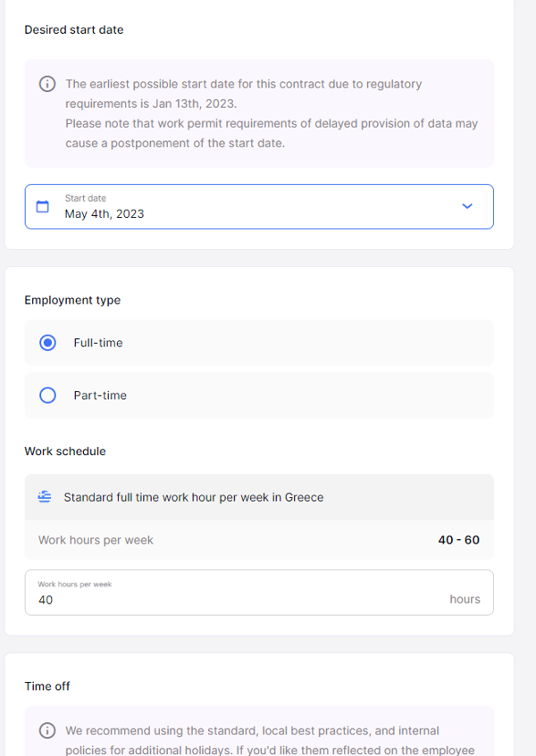This screenshot has width=536, height=756.
Task: Select the Part-time radio button
Action: click(47, 395)
